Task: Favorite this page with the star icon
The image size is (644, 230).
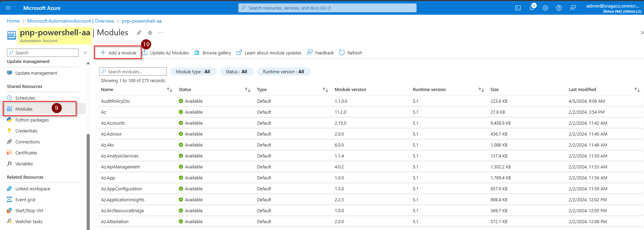Action: click(x=150, y=33)
